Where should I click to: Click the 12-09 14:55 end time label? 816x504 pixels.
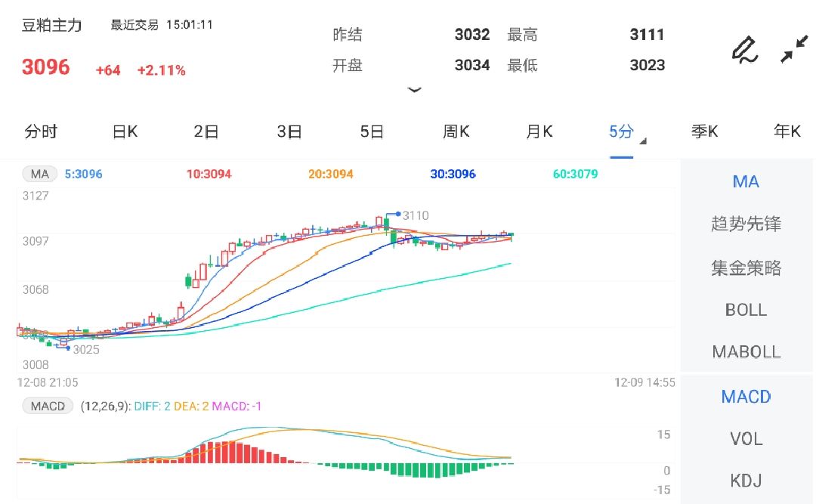[644, 382]
